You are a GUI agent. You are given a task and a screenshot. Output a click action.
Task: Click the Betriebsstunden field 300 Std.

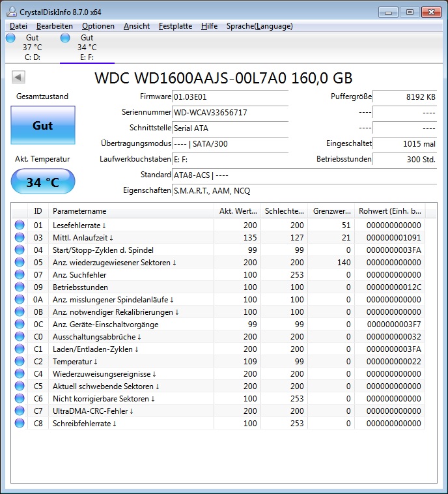point(405,160)
